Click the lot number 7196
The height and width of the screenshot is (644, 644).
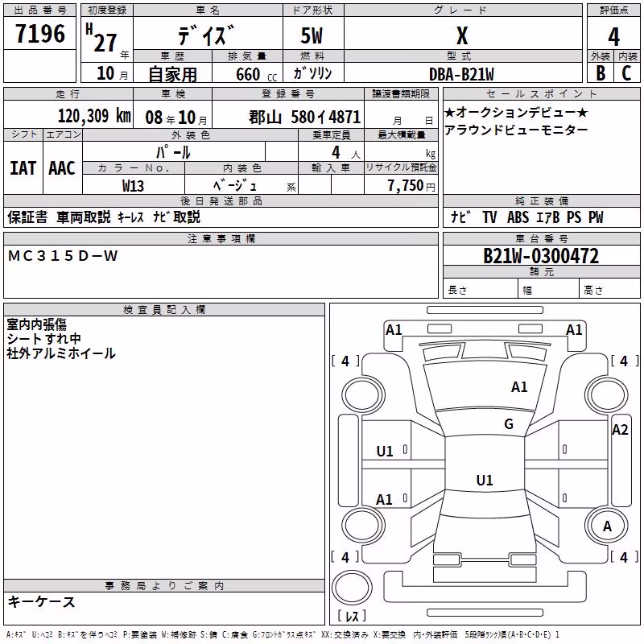(x=40, y=34)
